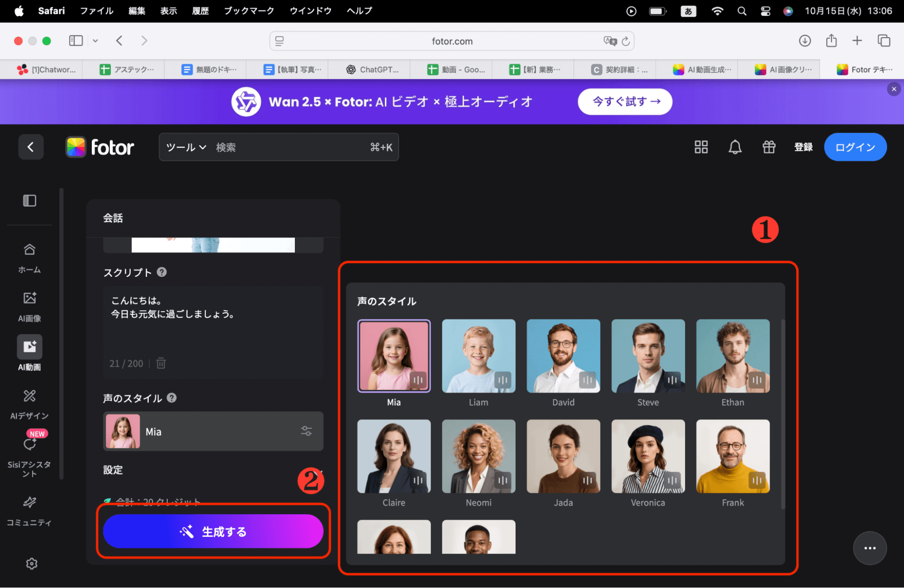Click the 生成する button
This screenshot has height=588, width=904.
213,531
